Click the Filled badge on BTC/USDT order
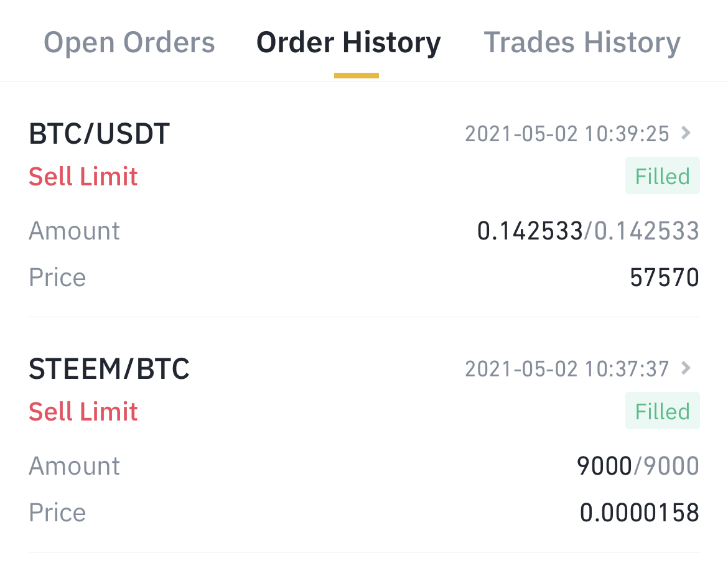 [662, 177]
